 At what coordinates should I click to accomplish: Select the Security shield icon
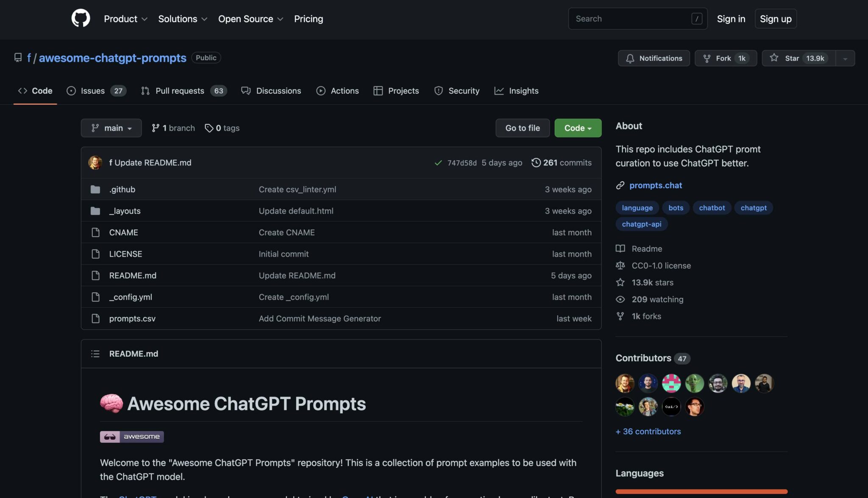click(x=438, y=90)
